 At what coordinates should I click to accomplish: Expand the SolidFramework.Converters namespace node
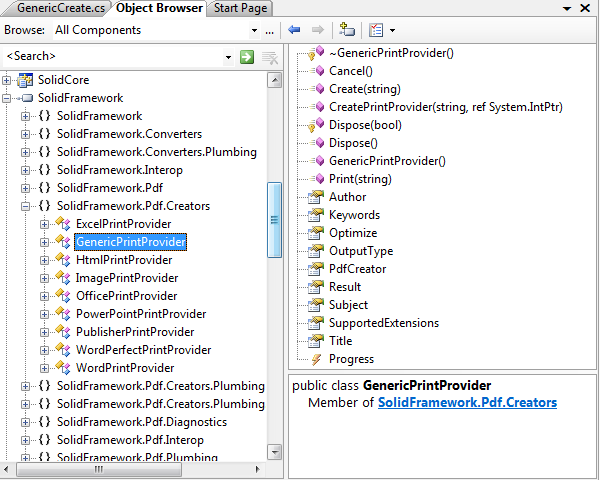point(25,134)
